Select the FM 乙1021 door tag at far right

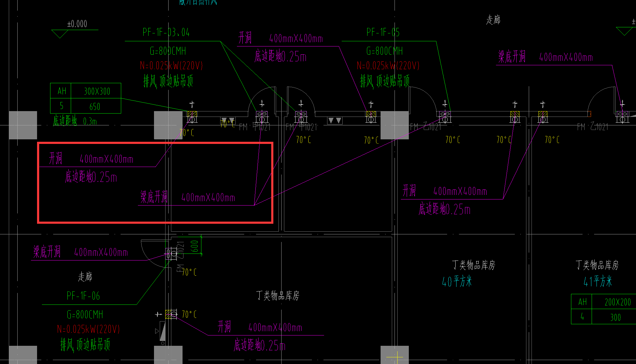click(593, 126)
